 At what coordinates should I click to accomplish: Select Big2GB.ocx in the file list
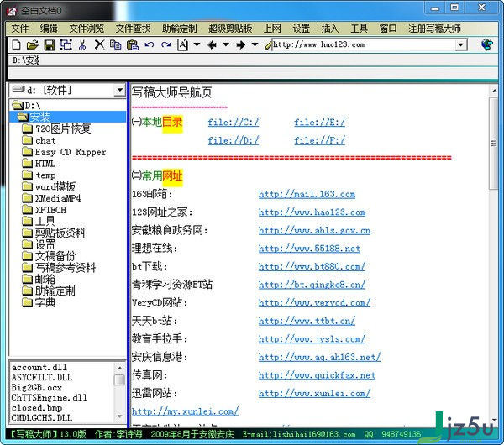click(x=37, y=388)
